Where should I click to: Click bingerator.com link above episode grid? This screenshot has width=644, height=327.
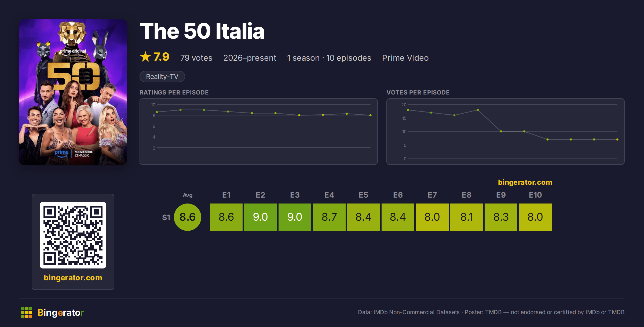click(x=525, y=182)
